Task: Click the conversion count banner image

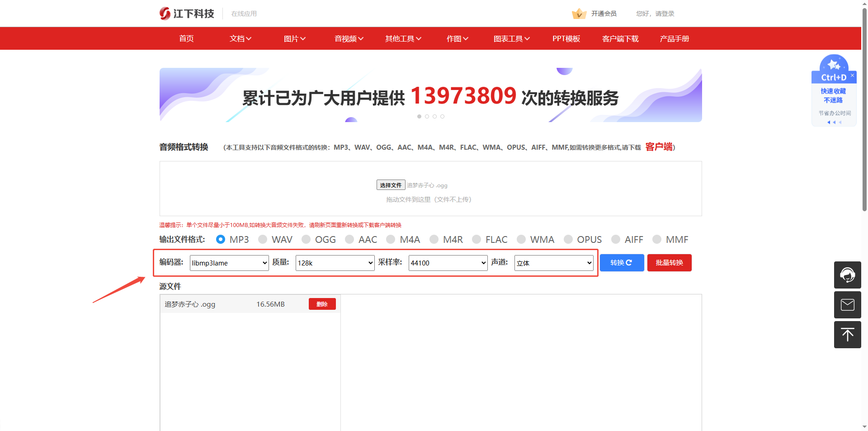Action: [430, 95]
